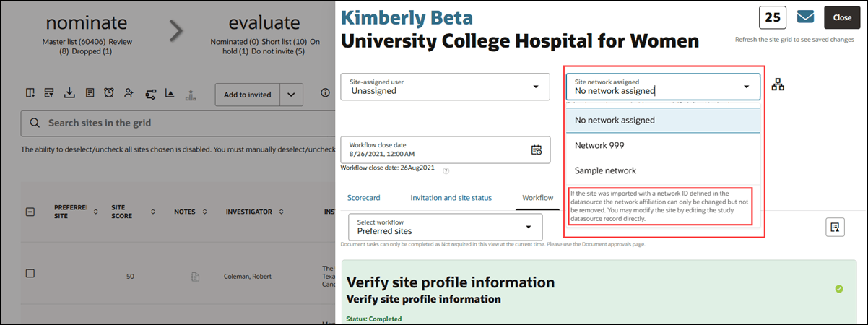Click the alarm clock reminder icon

(109, 93)
